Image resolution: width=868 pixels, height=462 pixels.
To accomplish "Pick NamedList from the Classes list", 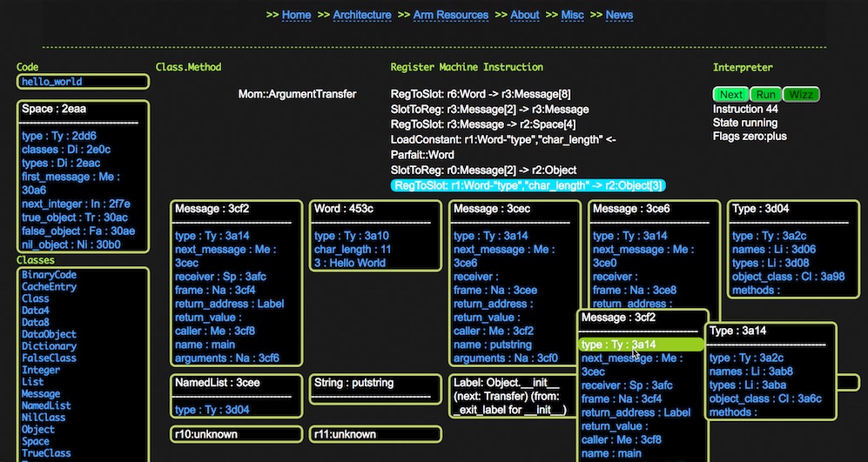I will pyautogui.click(x=46, y=405).
